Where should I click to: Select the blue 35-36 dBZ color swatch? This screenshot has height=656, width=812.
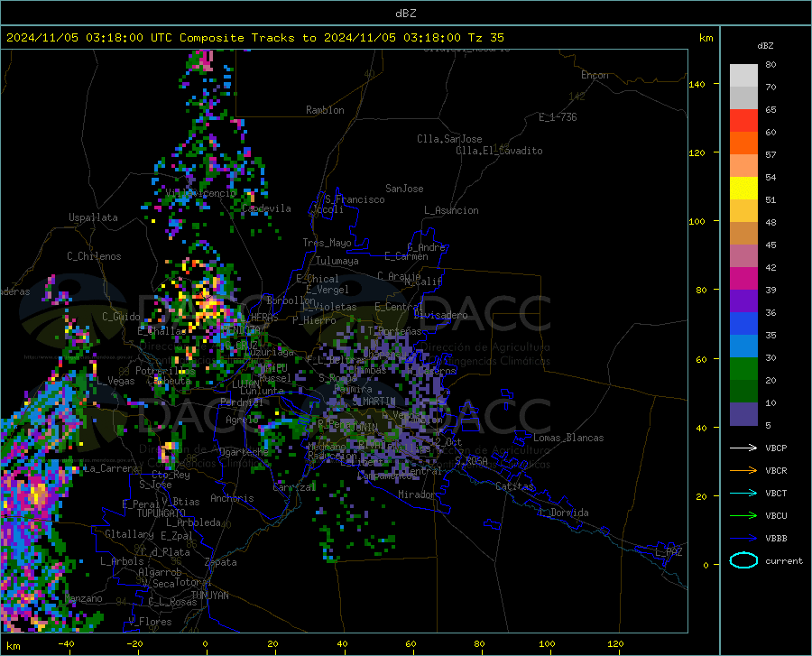tap(743, 324)
